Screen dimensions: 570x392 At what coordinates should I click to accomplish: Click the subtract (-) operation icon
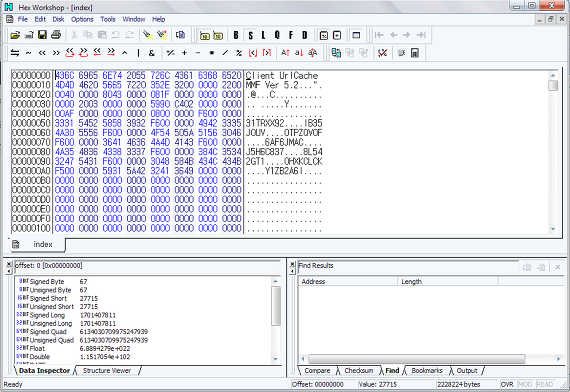tap(198, 53)
